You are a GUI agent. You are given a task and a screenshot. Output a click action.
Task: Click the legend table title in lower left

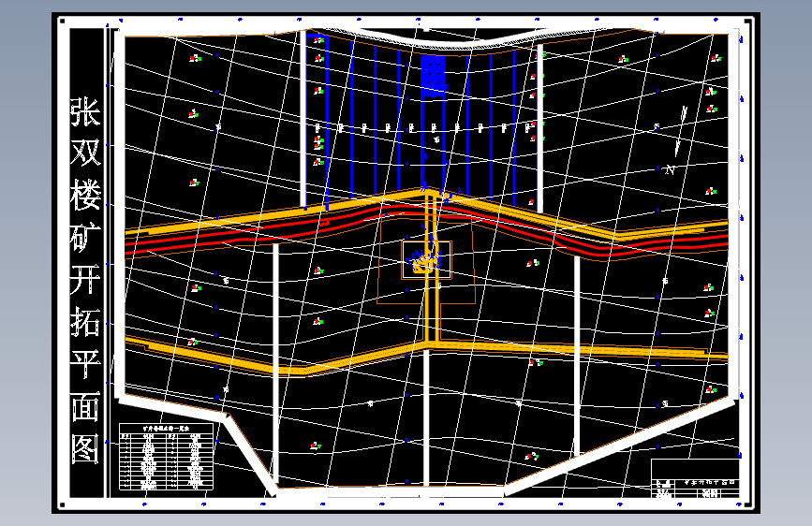[x=166, y=428]
